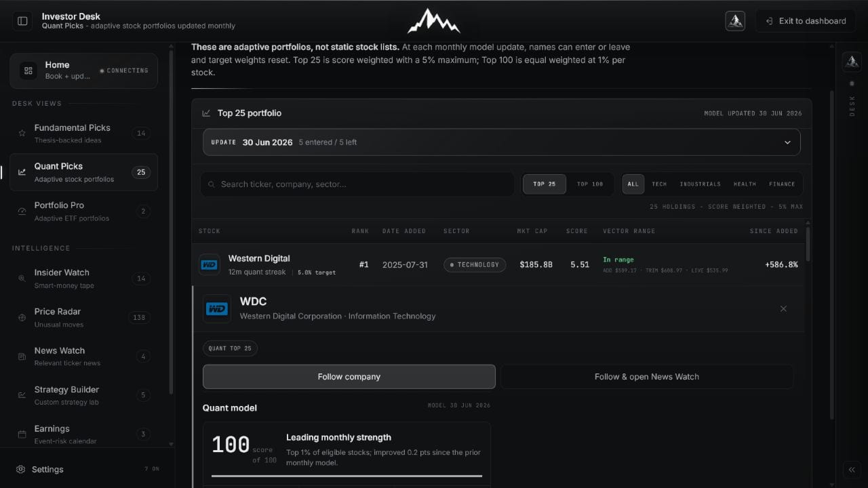Click the Date Added column header

tap(404, 231)
